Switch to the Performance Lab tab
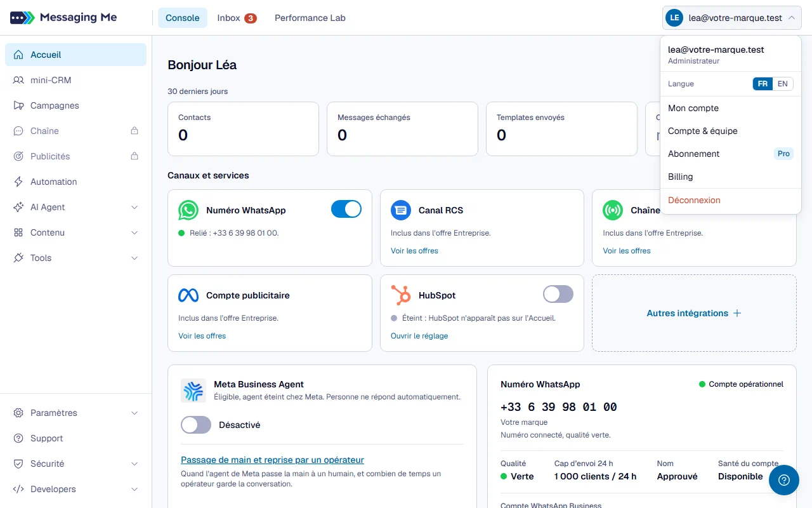Viewport: 812px width, 508px height. coord(310,18)
